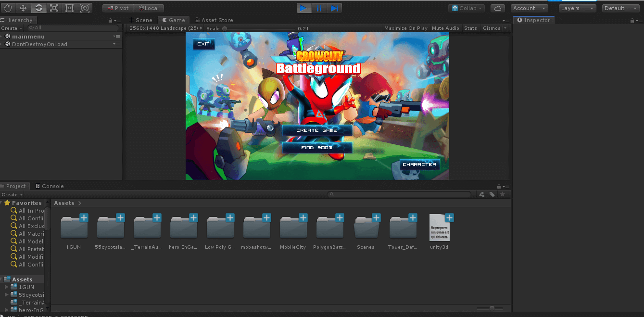
Task: Open the Hierarchy Create dropdown
Action: click(11, 28)
